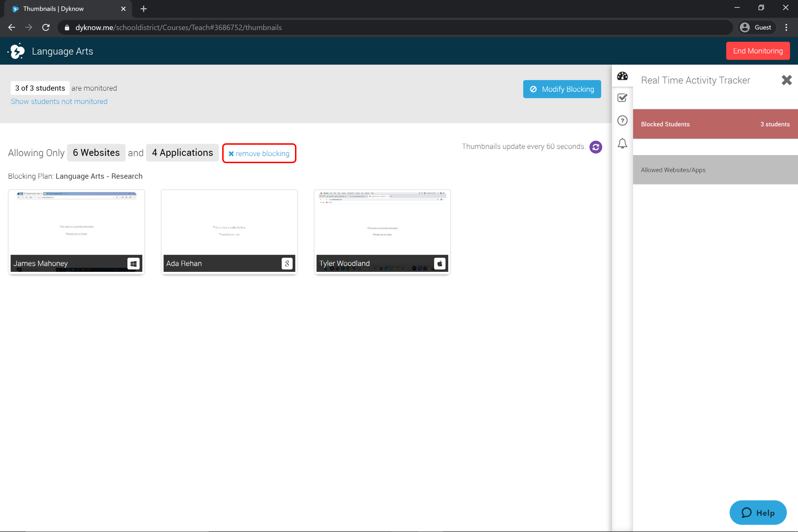Click remove blocking link

coord(259,153)
